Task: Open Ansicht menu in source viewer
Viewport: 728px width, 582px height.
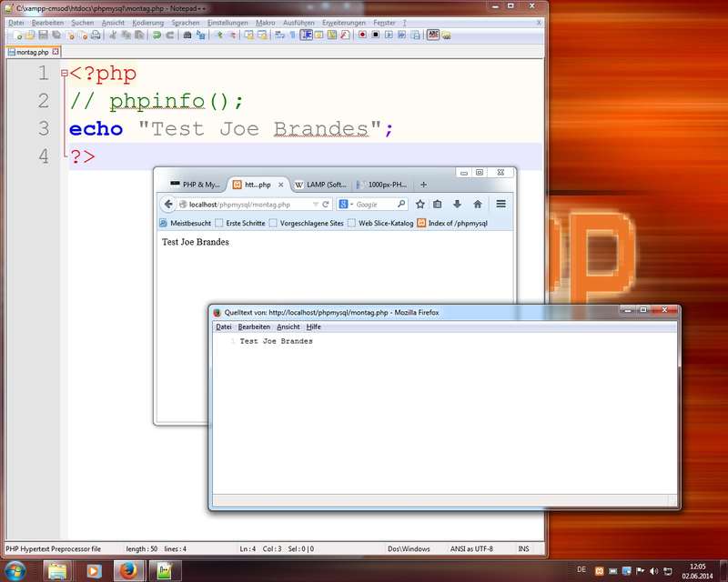Action: click(288, 326)
